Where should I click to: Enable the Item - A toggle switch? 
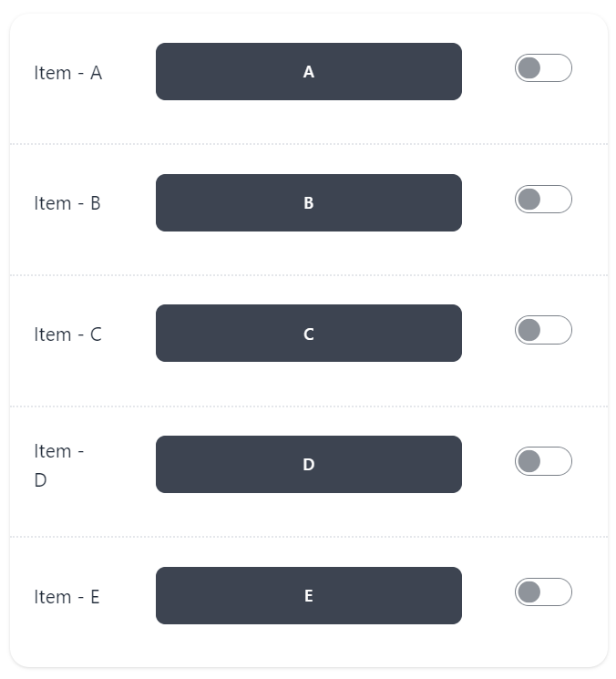click(x=543, y=68)
